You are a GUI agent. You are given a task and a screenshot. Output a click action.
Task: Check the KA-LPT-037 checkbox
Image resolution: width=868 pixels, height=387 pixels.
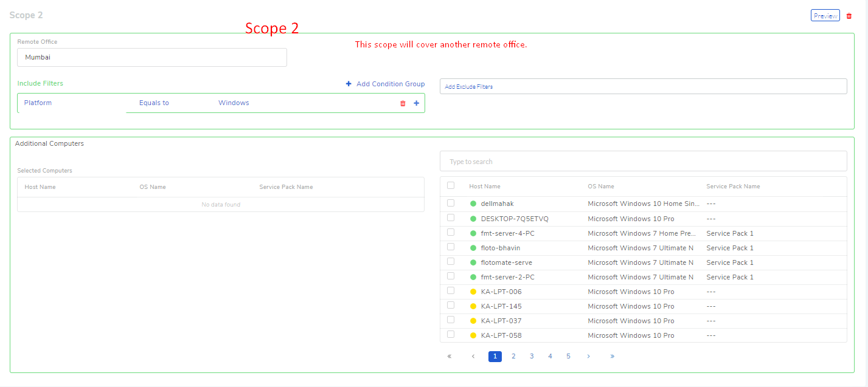(451, 320)
